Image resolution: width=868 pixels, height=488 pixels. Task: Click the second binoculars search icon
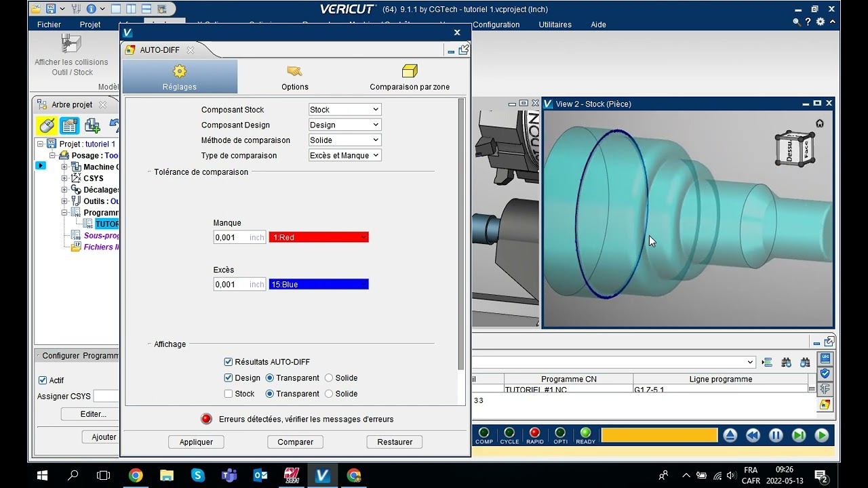pos(805,363)
